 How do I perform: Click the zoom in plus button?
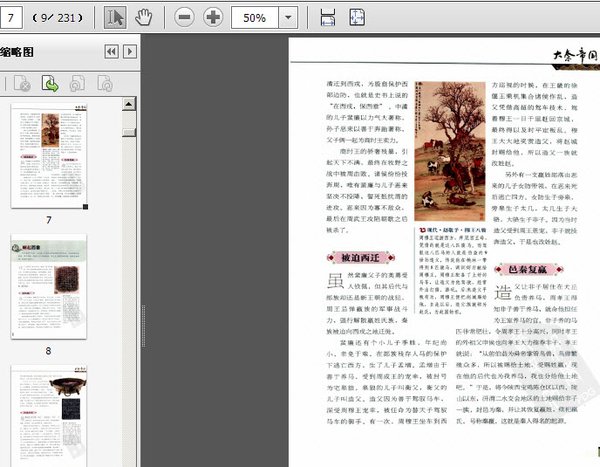tap(213, 18)
